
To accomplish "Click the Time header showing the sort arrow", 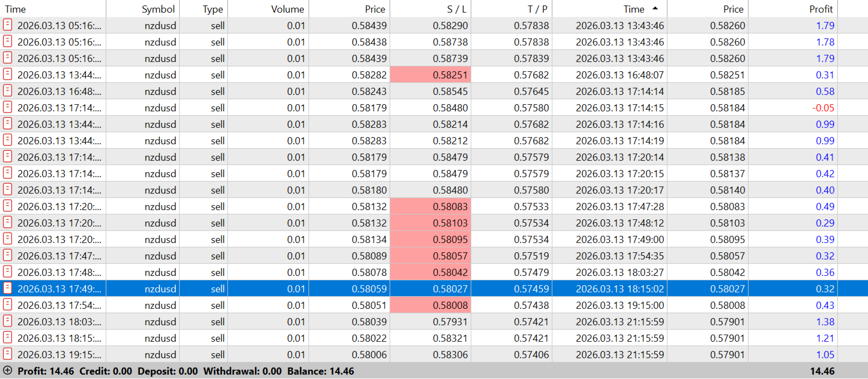I will click(609, 9).
